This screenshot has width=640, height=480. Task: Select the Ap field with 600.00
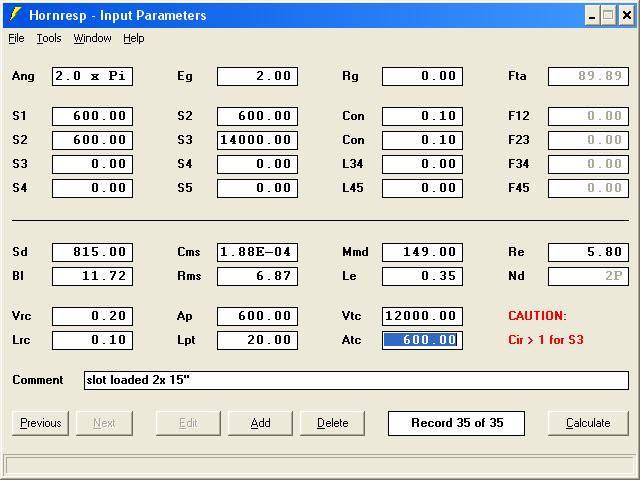[x=258, y=316]
